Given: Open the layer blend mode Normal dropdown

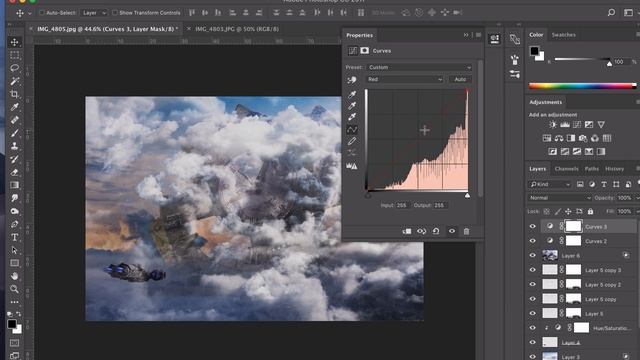Looking at the screenshot, I should (560, 198).
